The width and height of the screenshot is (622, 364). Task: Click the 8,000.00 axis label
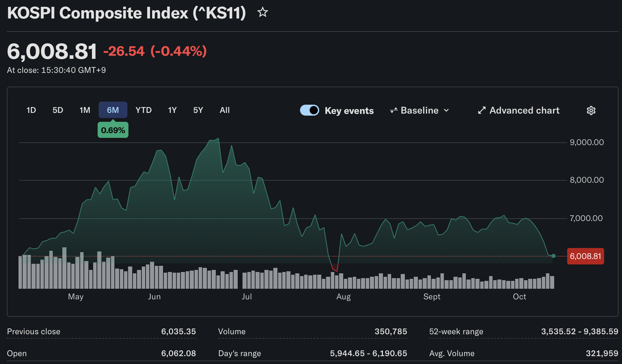(x=587, y=180)
